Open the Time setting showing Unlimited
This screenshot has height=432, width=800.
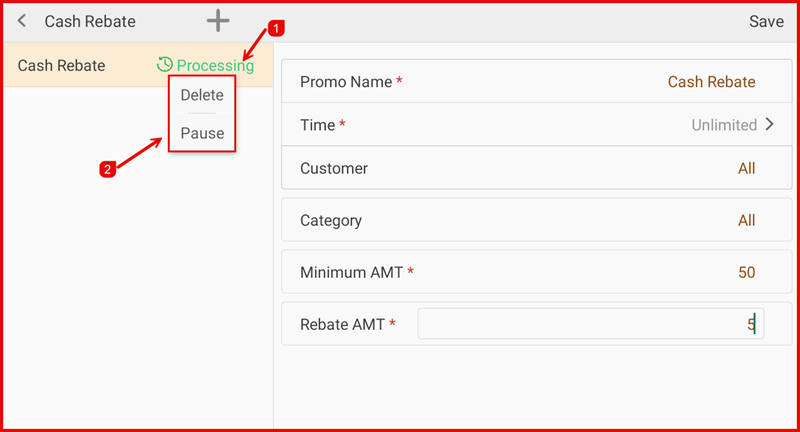click(724, 125)
